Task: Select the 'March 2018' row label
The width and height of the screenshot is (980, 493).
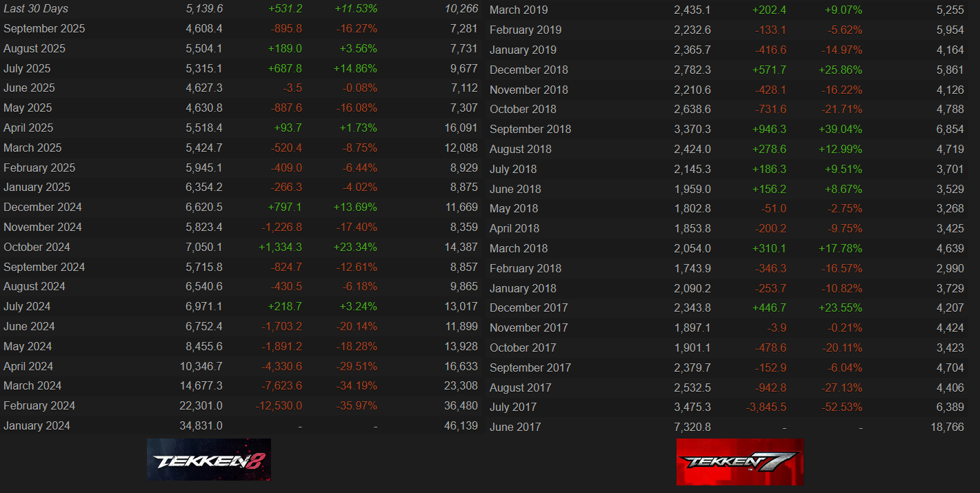Action: point(519,248)
